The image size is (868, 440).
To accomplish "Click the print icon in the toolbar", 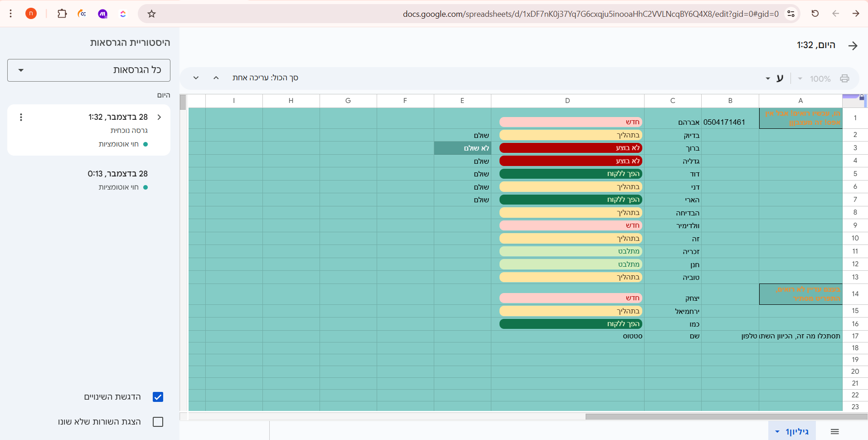I will click(x=844, y=78).
